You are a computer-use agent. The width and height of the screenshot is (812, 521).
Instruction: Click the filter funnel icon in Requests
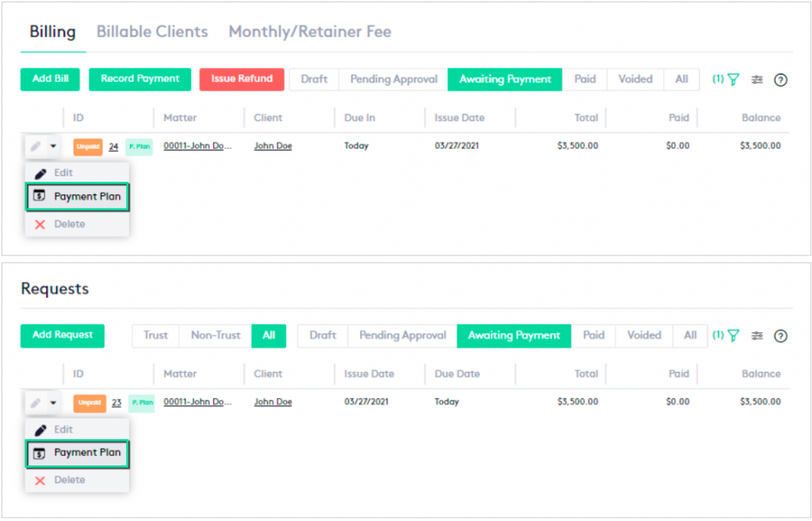(733, 335)
